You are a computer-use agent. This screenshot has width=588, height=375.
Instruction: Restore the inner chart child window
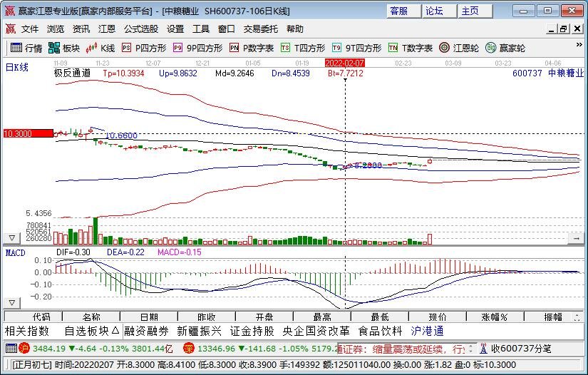[564, 29]
